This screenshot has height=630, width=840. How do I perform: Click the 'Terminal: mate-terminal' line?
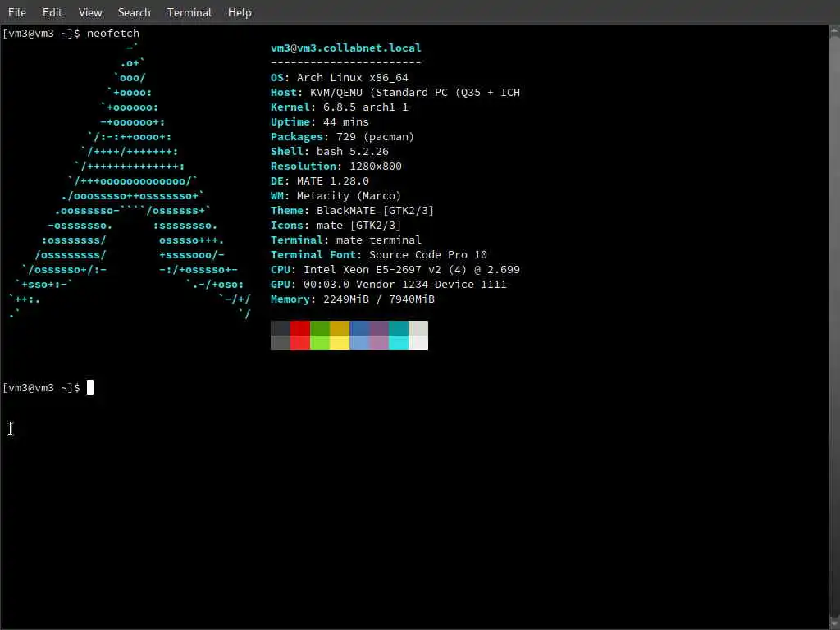click(x=346, y=240)
